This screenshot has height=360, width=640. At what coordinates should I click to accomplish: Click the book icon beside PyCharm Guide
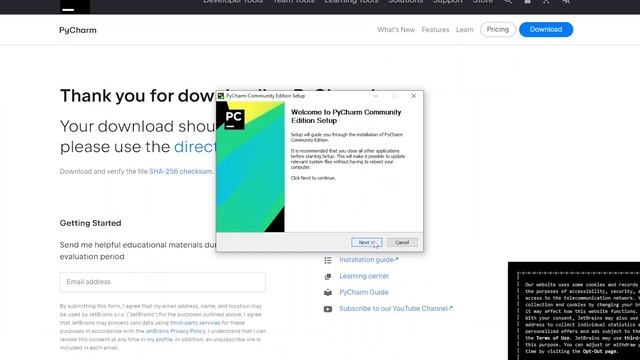(x=328, y=293)
